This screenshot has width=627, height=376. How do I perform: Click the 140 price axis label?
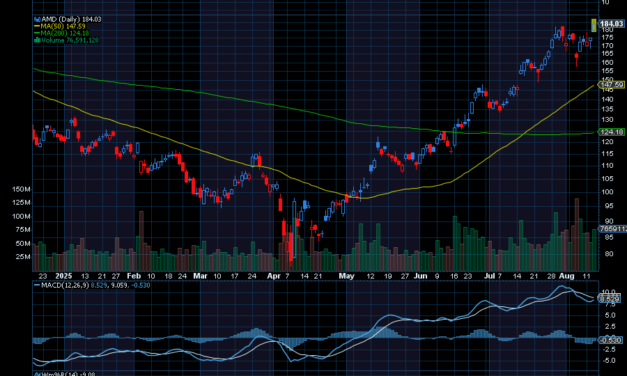607,99
